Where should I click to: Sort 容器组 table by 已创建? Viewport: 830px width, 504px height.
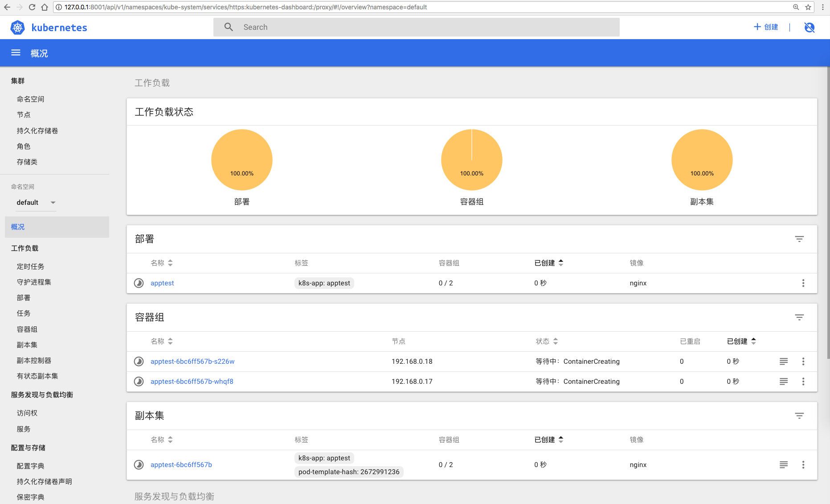[742, 341]
